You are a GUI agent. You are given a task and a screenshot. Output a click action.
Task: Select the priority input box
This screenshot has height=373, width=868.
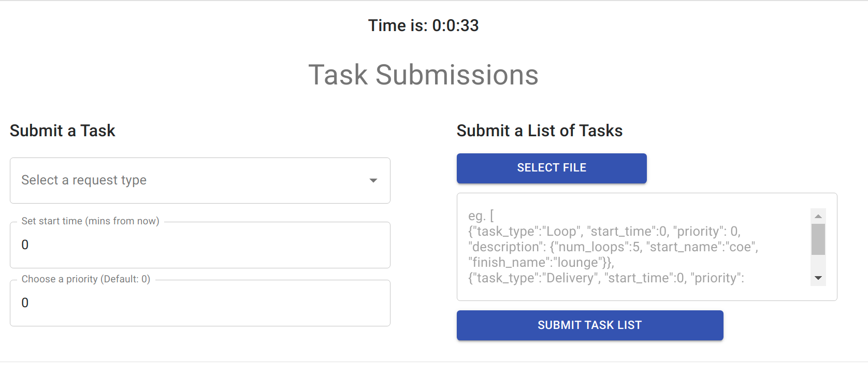(199, 303)
